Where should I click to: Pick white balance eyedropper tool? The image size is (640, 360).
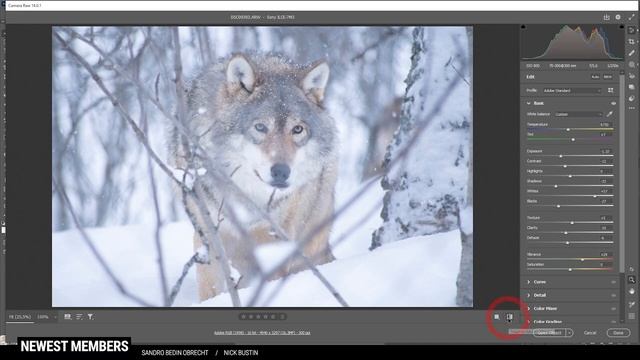point(609,114)
